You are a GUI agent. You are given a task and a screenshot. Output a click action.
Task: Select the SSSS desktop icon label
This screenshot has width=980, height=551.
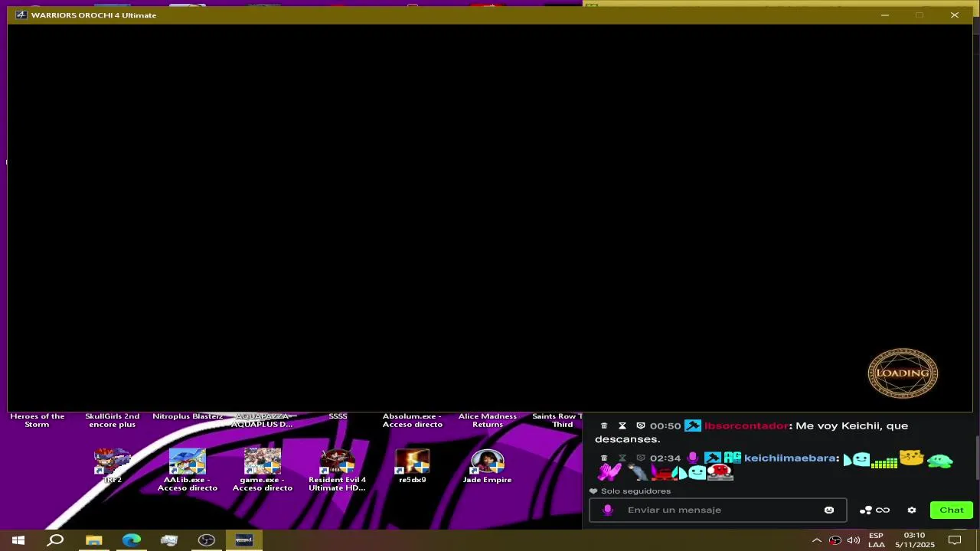pyautogui.click(x=338, y=416)
